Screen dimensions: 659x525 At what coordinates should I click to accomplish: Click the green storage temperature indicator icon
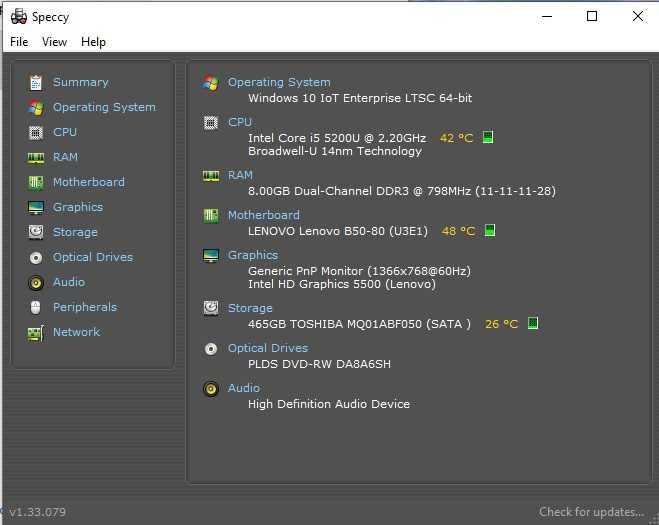[x=532, y=323]
